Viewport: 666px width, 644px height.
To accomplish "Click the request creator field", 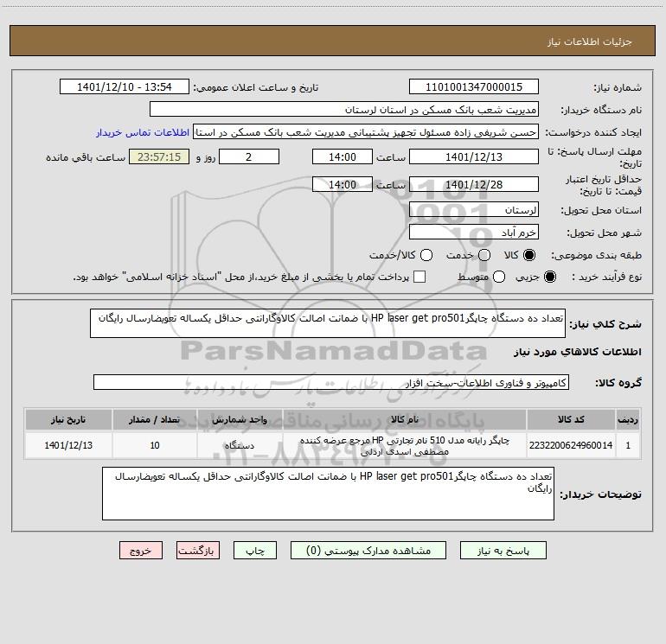I will tap(366, 131).
